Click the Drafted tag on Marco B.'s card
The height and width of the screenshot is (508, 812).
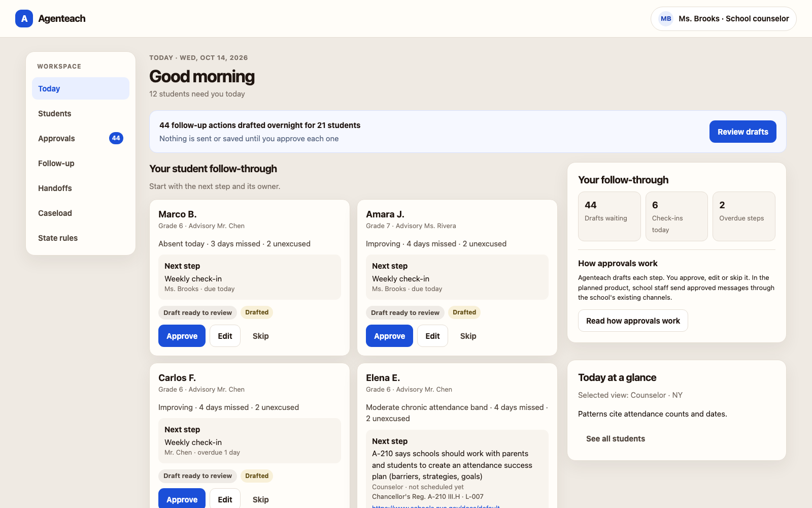(x=257, y=312)
